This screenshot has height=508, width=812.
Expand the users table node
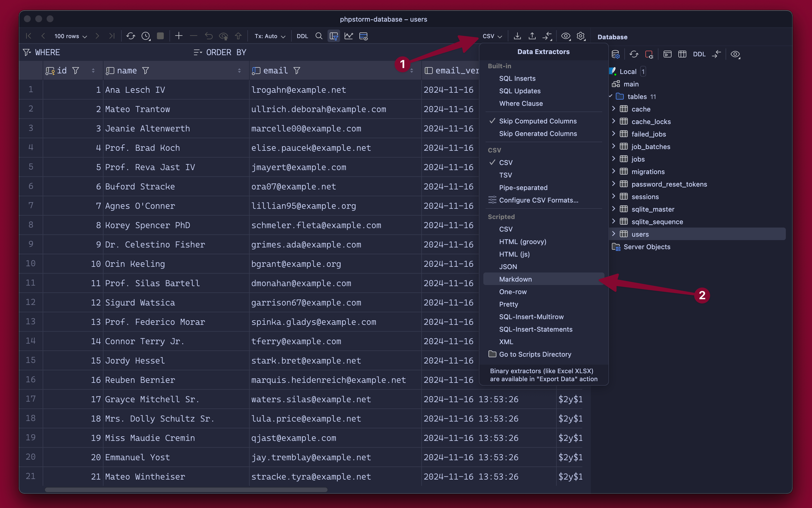coord(614,234)
